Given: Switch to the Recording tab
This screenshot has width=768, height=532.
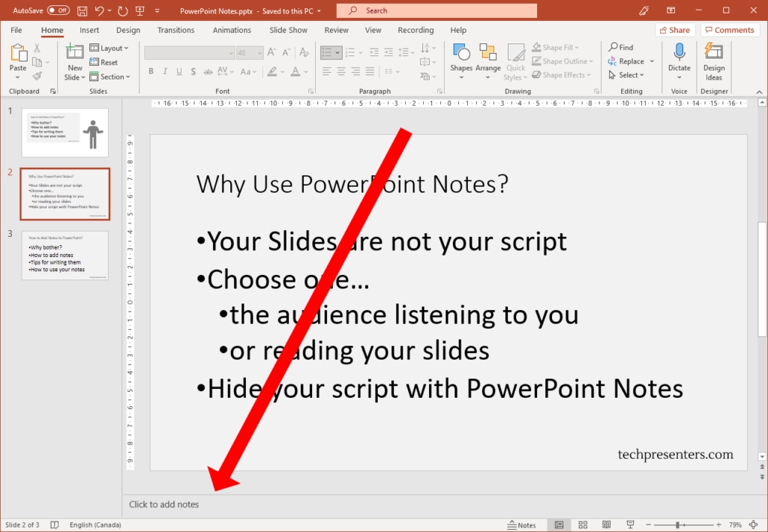Looking at the screenshot, I should (415, 30).
